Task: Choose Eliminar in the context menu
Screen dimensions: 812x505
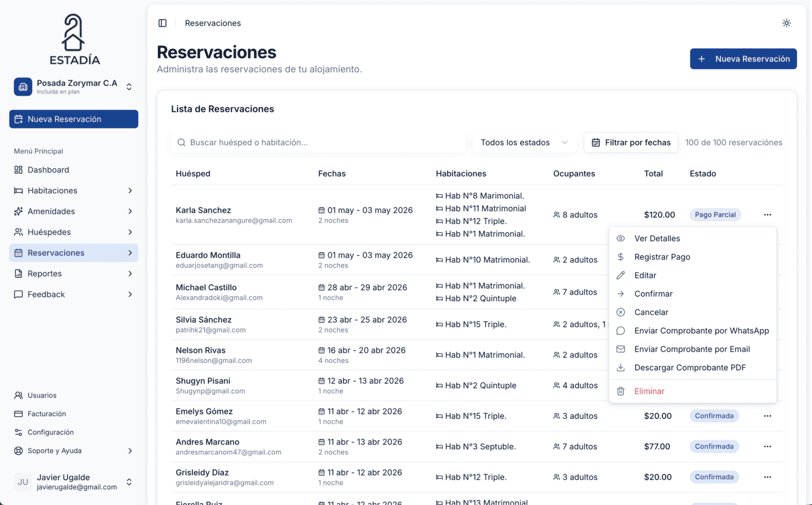Action: (x=692, y=391)
